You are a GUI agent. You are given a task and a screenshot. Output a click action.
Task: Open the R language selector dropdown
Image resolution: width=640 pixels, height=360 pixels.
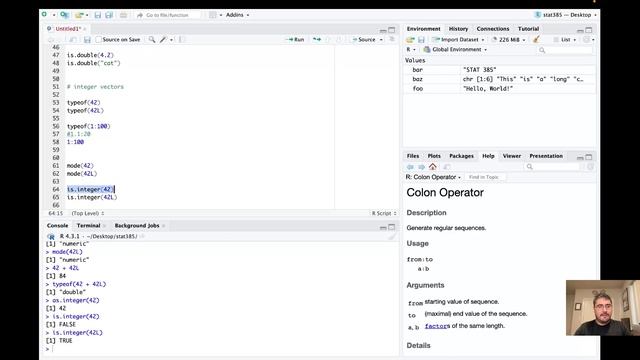411,49
